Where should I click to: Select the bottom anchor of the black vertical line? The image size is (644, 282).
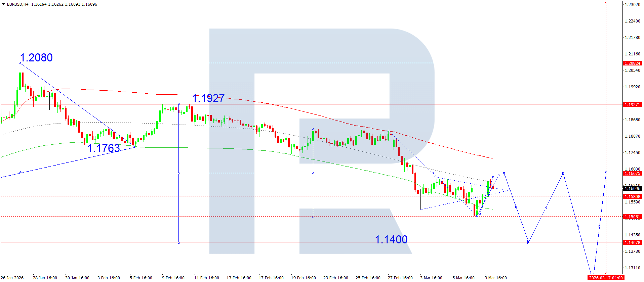click(178, 243)
